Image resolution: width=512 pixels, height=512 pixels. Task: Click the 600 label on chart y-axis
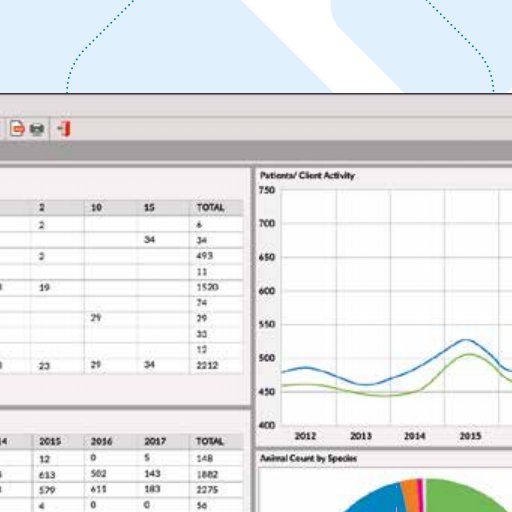click(267, 291)
